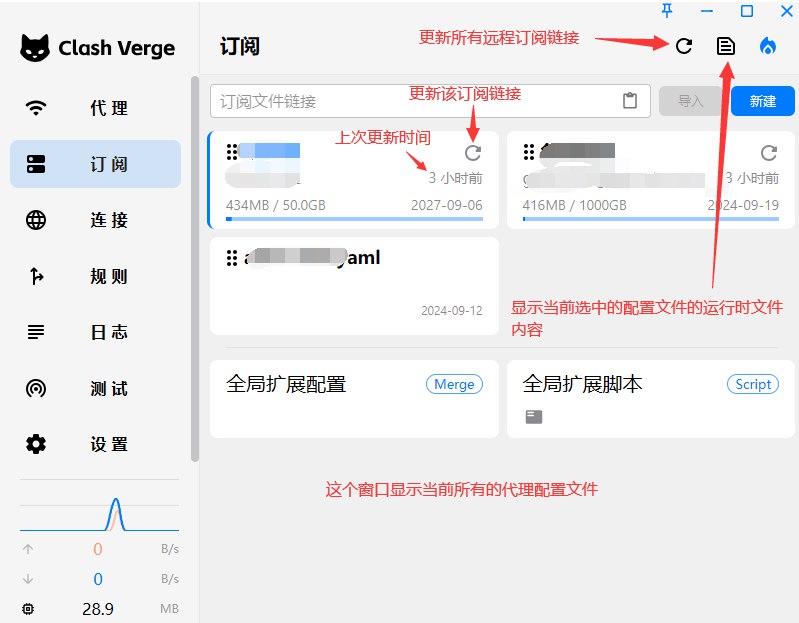The height and width of the screenshot is (623, 799).
Task: Refresh the first subscription card
Action: 473,153
